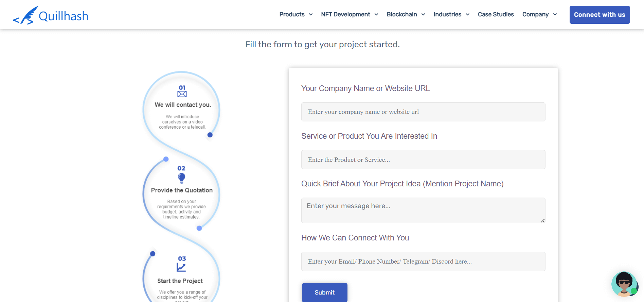Image resolution: width=644 pixels, height=302 pixels.
Task: Click the growth chart icon in step 03
Action: (x=181, y=268)
